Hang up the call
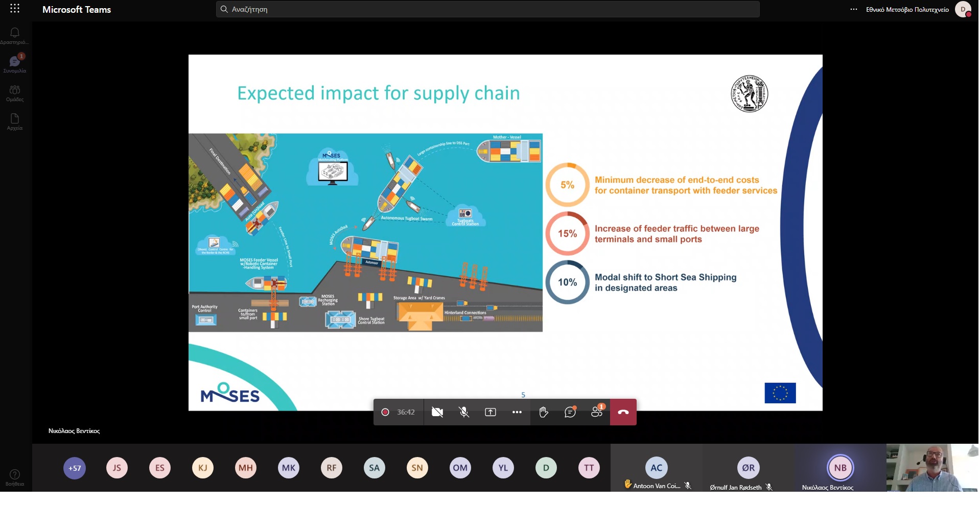Viewport: 980px width, 529px height. pyautogui.click(x=623, y=412)
